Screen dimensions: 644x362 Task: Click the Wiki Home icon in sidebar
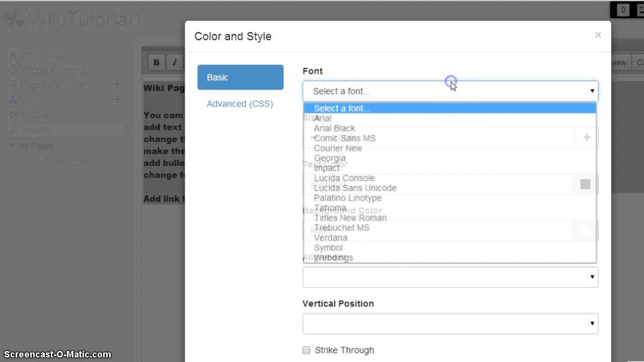13,54
